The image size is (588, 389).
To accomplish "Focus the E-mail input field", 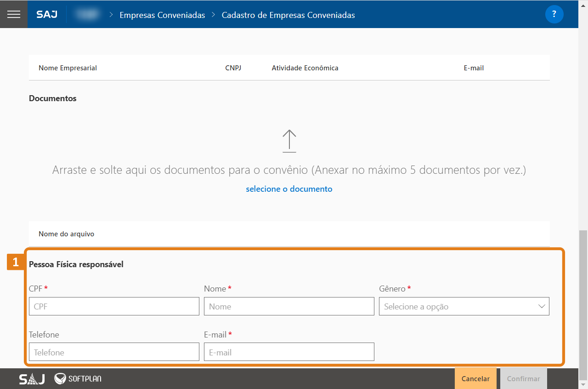I will [289, 352].
